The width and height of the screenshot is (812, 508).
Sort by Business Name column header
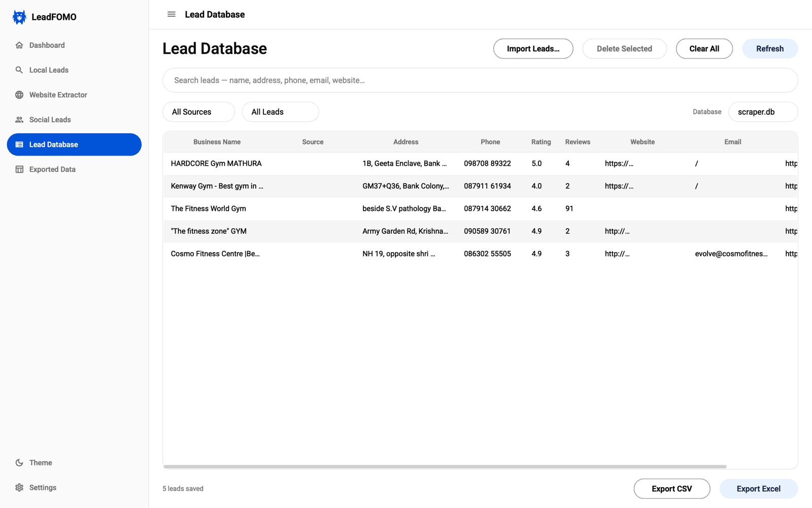point(217,142)
